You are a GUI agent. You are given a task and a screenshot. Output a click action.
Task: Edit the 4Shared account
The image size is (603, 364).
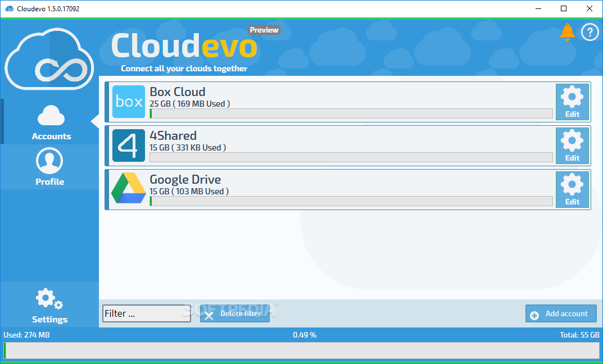point(572,145)
